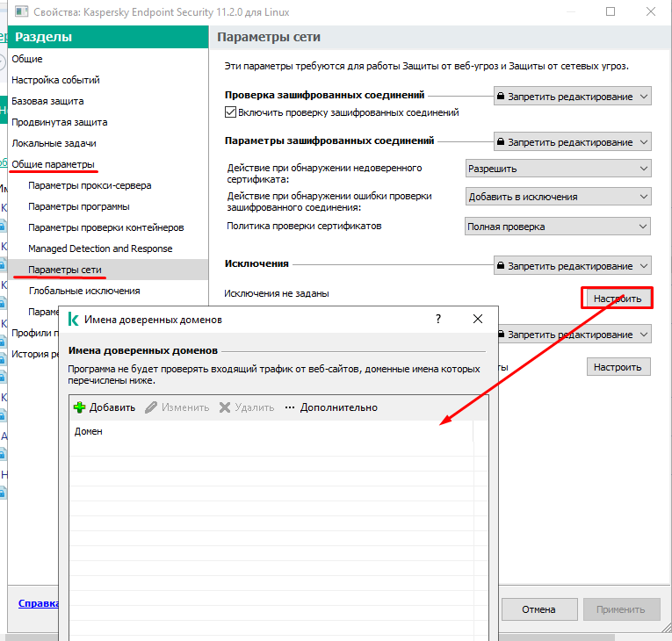
Task: Click the Исключения не заданы text
Action: click(277, 293)
